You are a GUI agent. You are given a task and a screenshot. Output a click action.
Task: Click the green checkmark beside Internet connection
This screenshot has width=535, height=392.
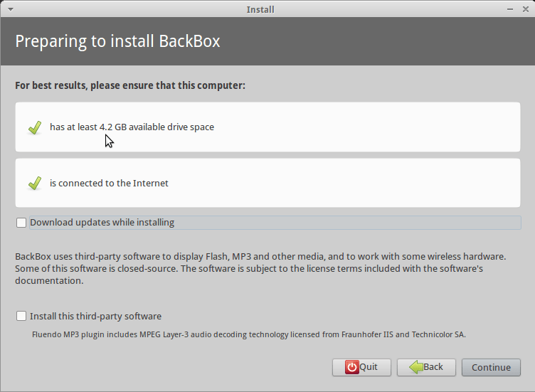click(35, 184)
